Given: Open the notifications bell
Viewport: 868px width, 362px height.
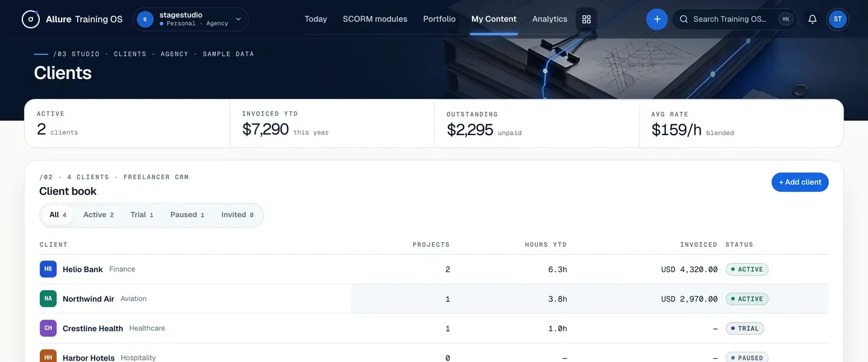Looking at the screenshot, I should (x=813, y=19).
